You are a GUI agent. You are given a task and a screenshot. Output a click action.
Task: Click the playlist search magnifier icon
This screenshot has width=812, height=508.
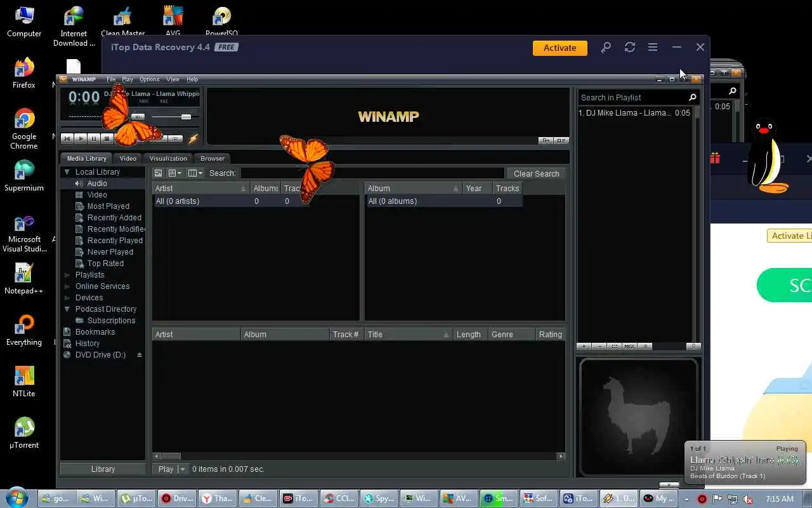point(693,98)
